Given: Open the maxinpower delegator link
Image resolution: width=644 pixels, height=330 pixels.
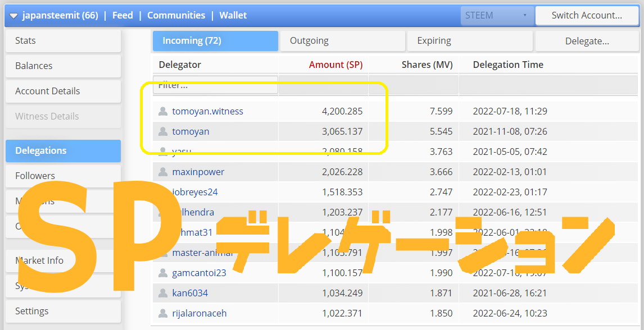Looking at the screenshot, I should click(198, 172).
